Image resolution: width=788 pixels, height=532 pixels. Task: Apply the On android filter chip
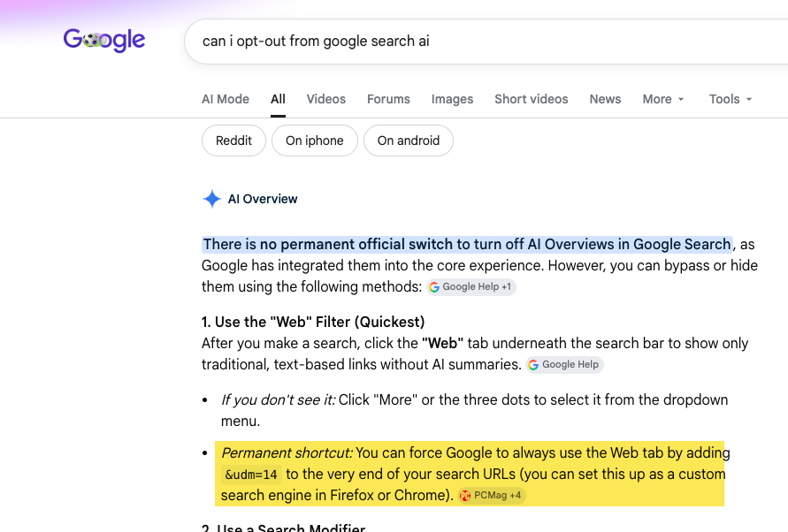tap(409, 141)
